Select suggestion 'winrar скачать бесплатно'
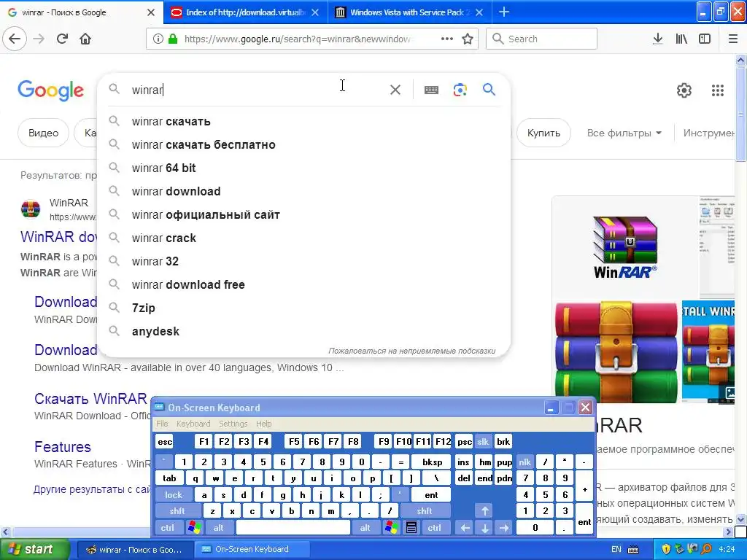Screen dimensions: 747x560 303,145
